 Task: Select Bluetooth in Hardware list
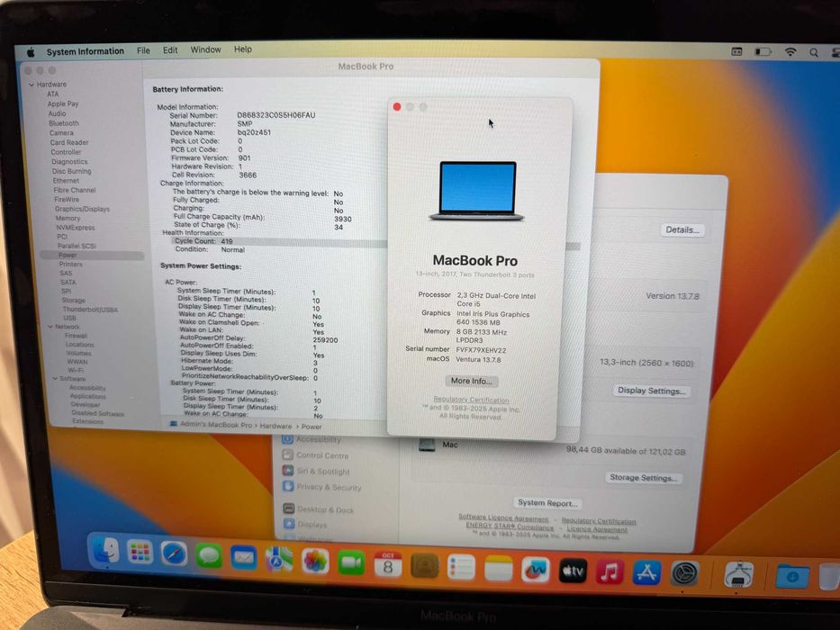coord(64,123)
